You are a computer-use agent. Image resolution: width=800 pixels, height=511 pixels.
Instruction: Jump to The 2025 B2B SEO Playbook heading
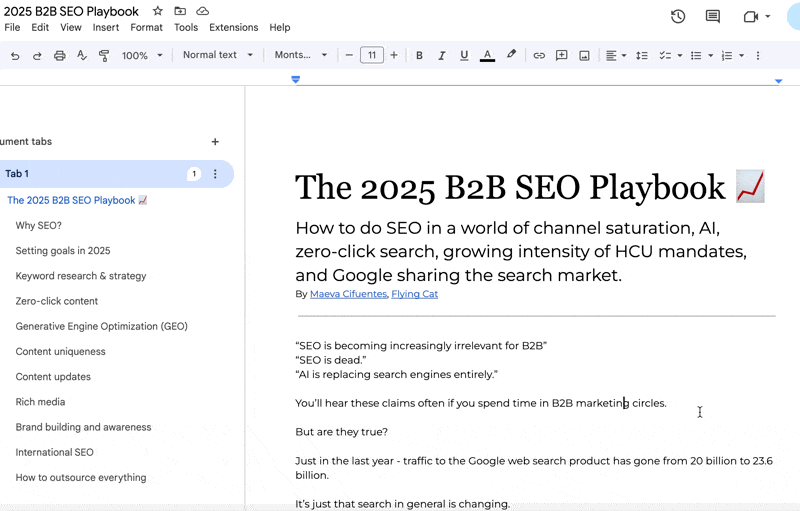coord(77,200)
